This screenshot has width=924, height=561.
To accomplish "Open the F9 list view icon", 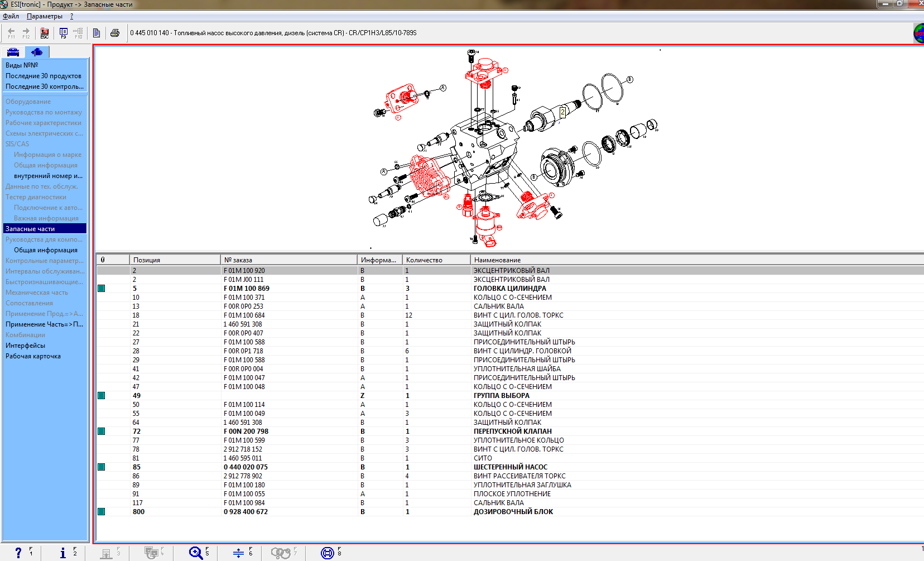I will 64,33.
